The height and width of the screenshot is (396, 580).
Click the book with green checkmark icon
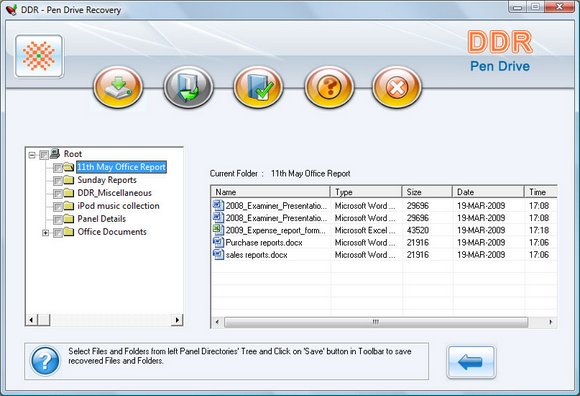258,87
